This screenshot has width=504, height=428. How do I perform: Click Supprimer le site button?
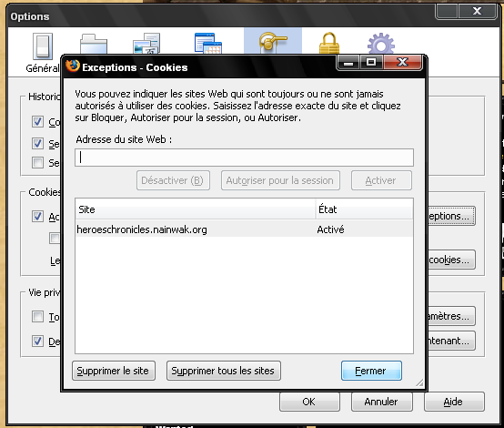114,371
